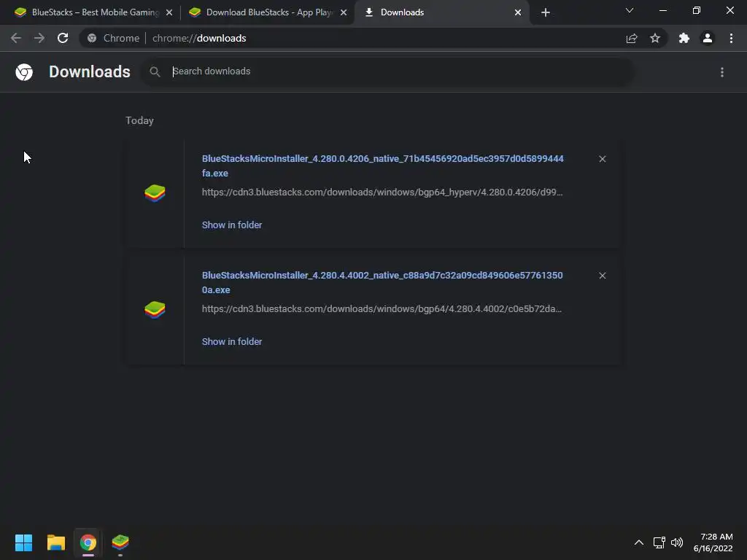Viewport: 747px width, 560px height.
Task: Open File Explorer from the taskbar
Action: 55,542
